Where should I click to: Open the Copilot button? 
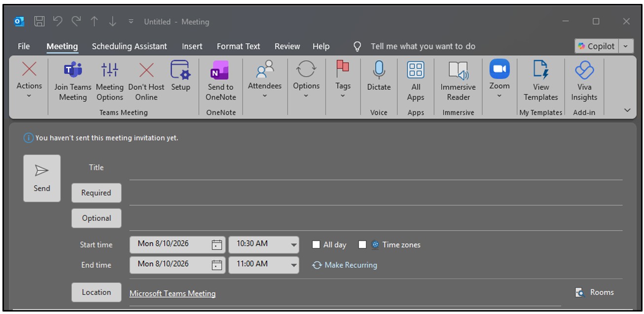596,46
